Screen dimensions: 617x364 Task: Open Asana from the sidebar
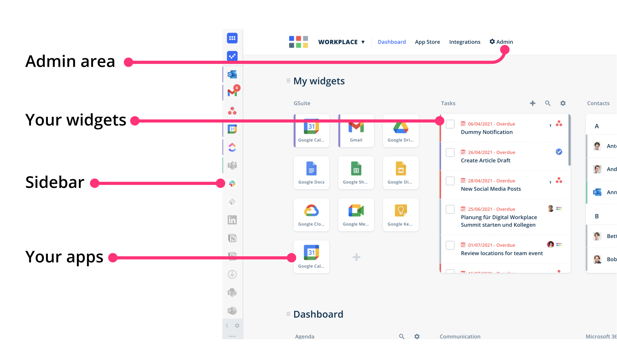pos(232,110)
